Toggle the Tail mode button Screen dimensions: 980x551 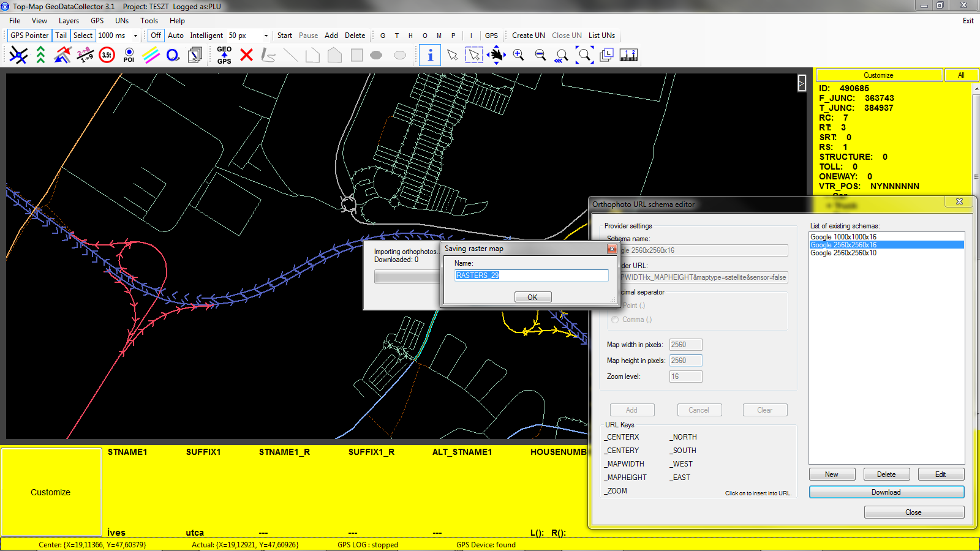61,36
